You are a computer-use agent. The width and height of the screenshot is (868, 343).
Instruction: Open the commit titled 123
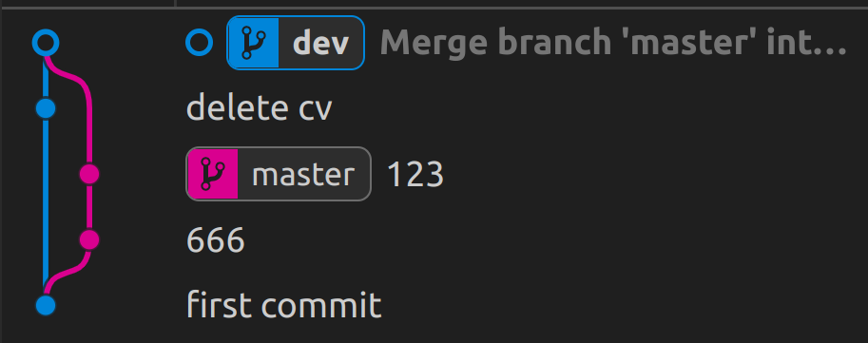coord(415,175)
